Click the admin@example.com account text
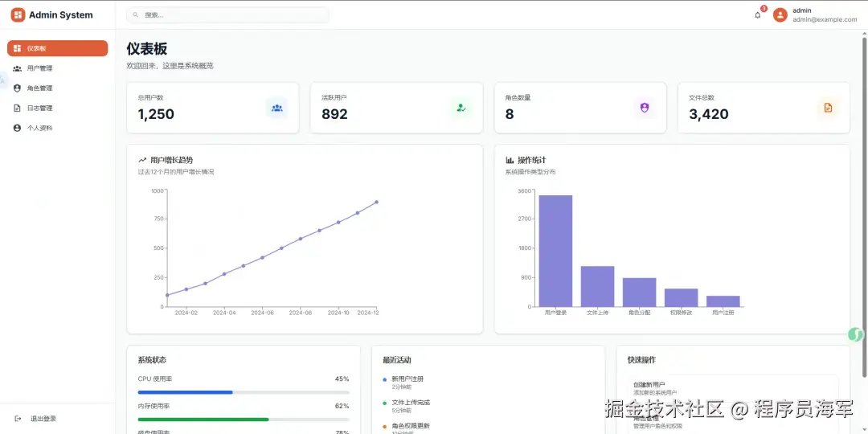Viewport: 868px width, 434px height. click(825, 19)
